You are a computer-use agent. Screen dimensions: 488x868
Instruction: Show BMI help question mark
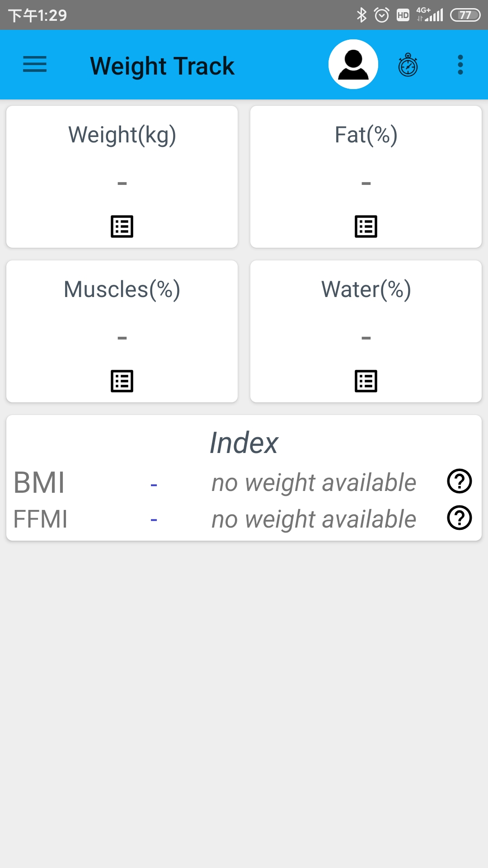click(460, 481)
